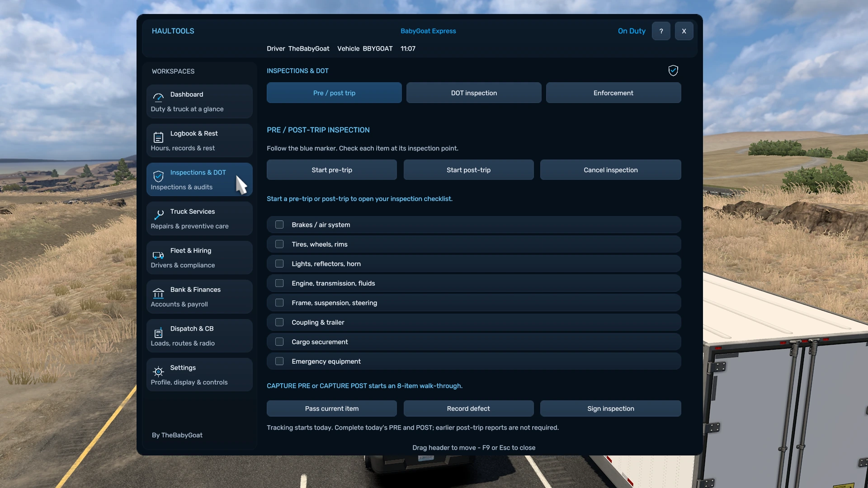868x488 pixels.
Task: Open help with the question mark button
Action: point(661,31)
